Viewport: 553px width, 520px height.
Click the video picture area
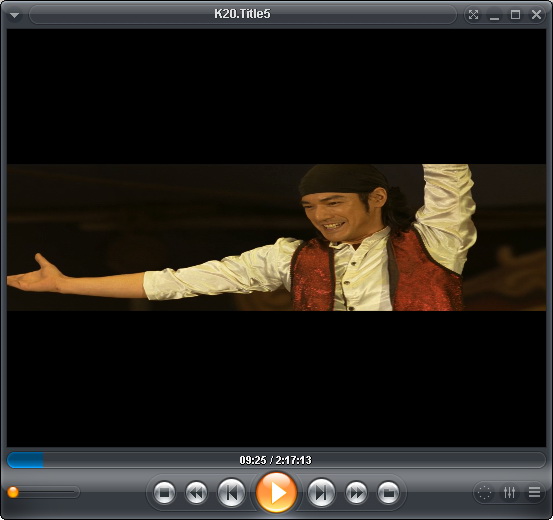click(276, 237)
